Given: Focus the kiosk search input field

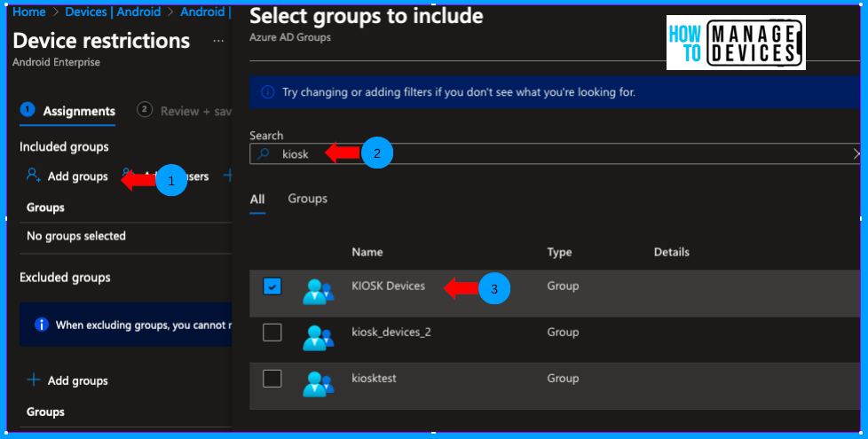Looking at the screenshot, I should 556,153.
